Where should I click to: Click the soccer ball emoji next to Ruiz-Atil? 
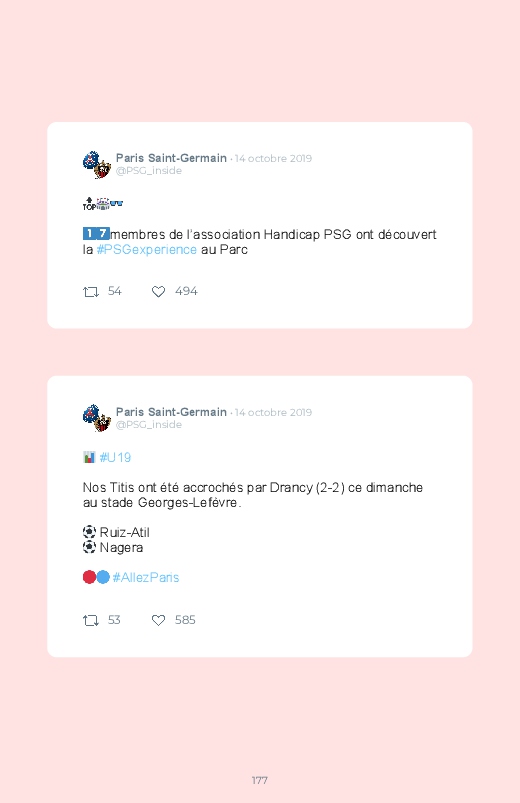[x=89, y=532]
